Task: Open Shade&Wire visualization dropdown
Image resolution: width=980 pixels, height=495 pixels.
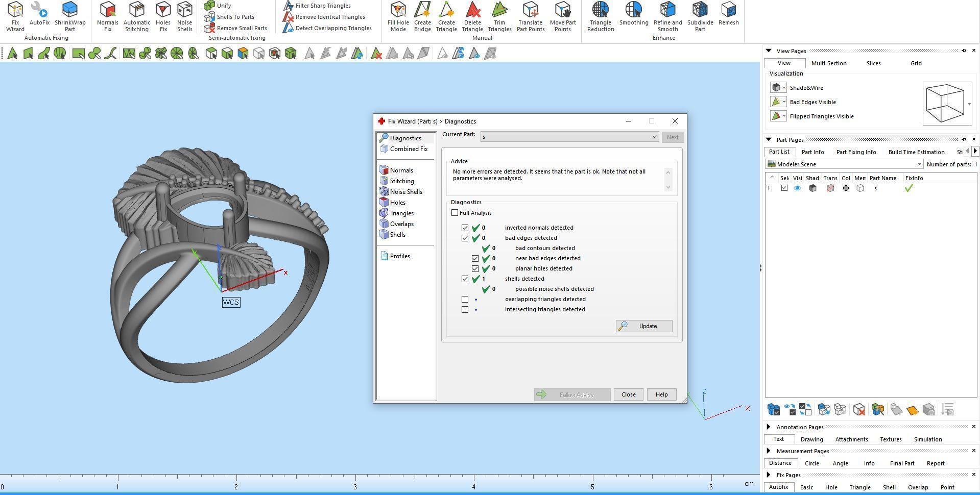Action: click(784, 88)
